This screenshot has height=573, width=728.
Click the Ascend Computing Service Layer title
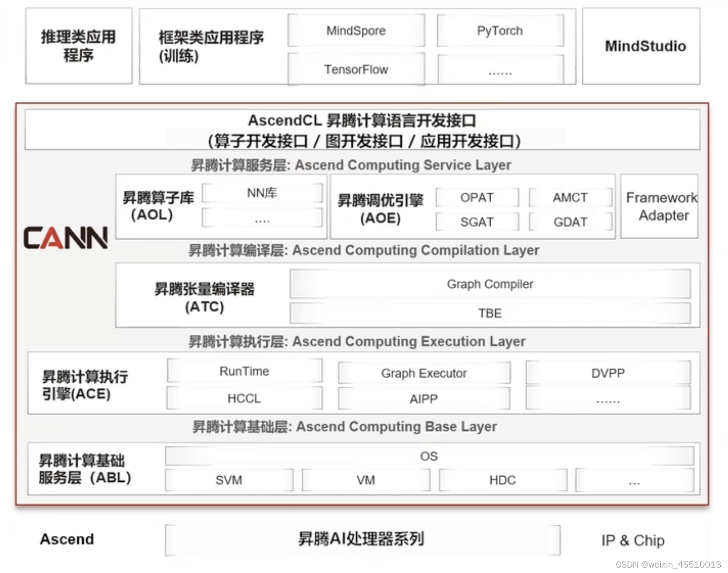tap(351, 165)
